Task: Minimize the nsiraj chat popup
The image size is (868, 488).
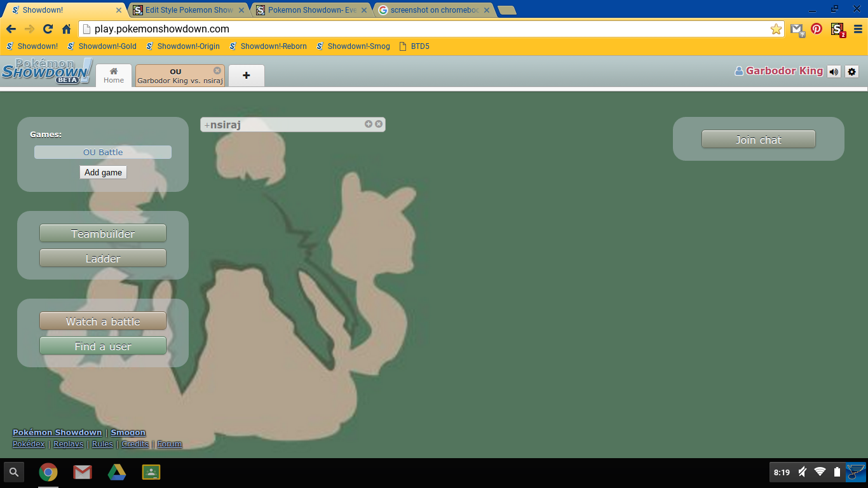Action: point(369,124)
